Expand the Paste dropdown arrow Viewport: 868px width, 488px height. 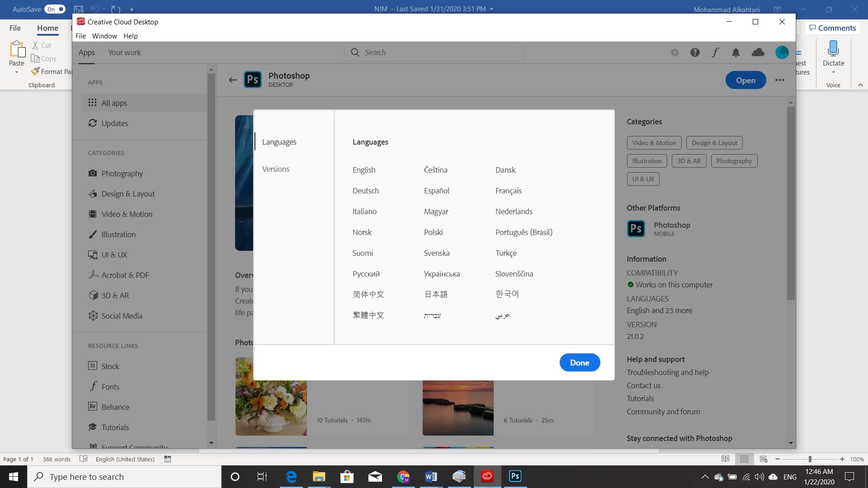point(17,72)
